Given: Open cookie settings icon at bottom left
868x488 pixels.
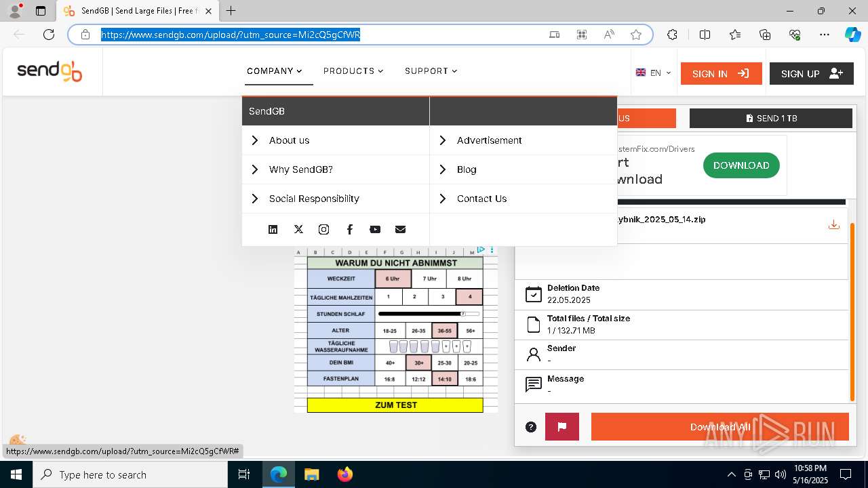Looking at the screenshot, I should [18, 441].
